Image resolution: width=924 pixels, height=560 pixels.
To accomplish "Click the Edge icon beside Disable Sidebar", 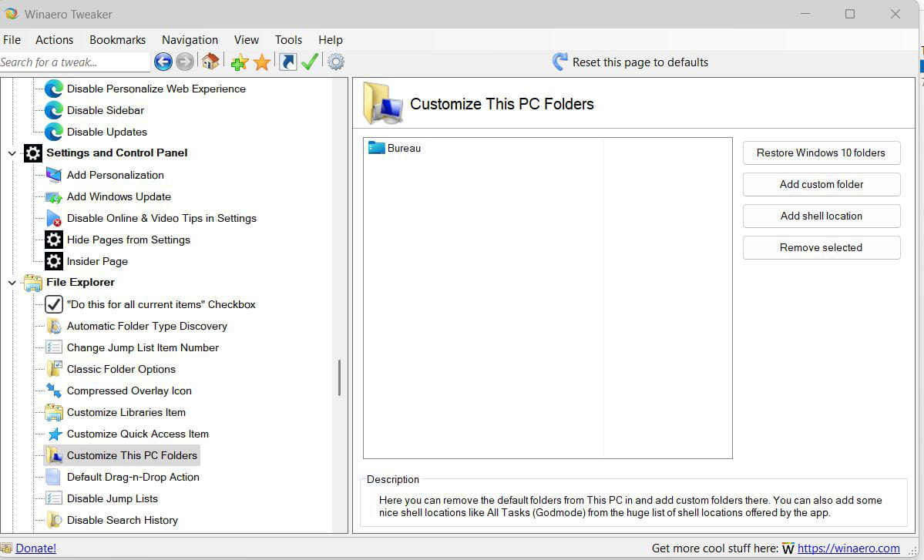I will (54, 110).
